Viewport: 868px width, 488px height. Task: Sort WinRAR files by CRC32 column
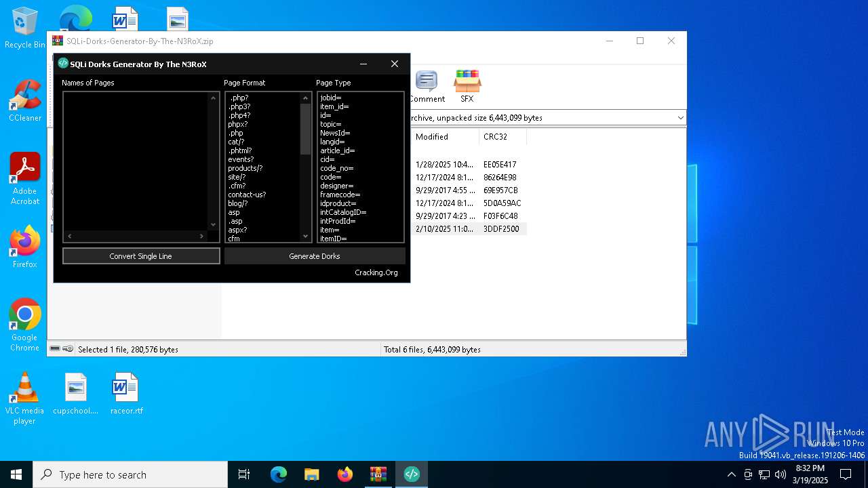[502, 137]
